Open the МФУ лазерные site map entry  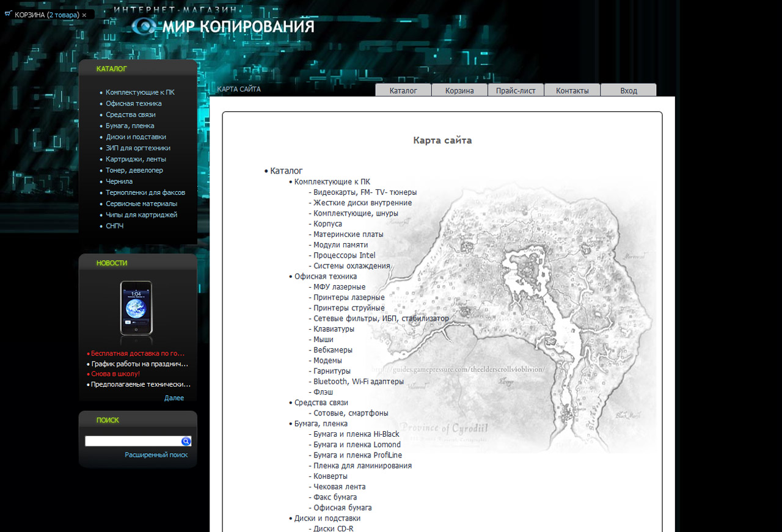tap(339, 287)
